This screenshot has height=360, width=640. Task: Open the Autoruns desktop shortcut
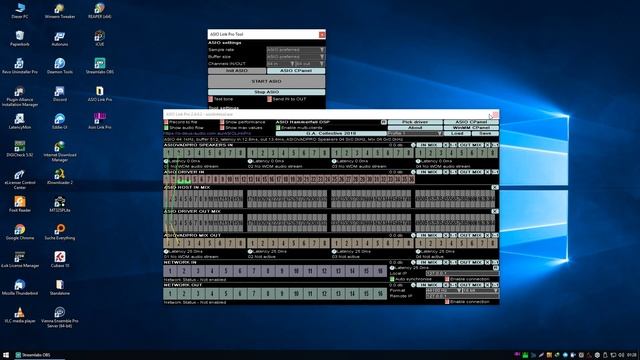point(60,38)
